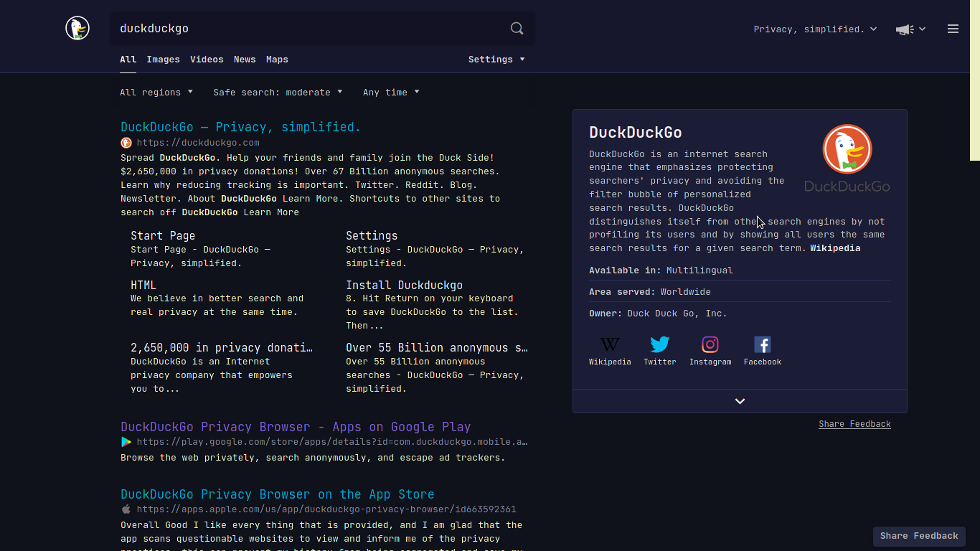Click apps.apple.com result URL text

point(326,509)
